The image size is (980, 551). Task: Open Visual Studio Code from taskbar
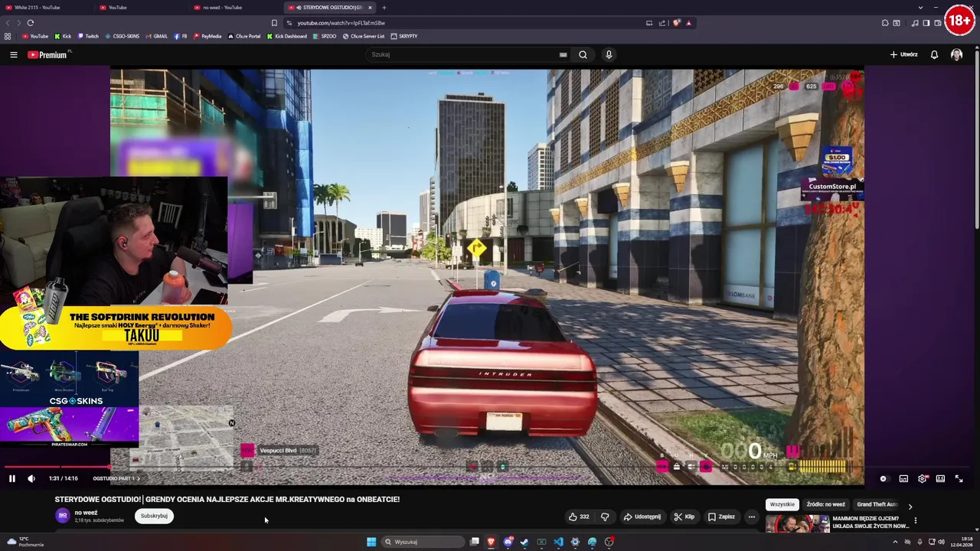click(x=558, y=542)
